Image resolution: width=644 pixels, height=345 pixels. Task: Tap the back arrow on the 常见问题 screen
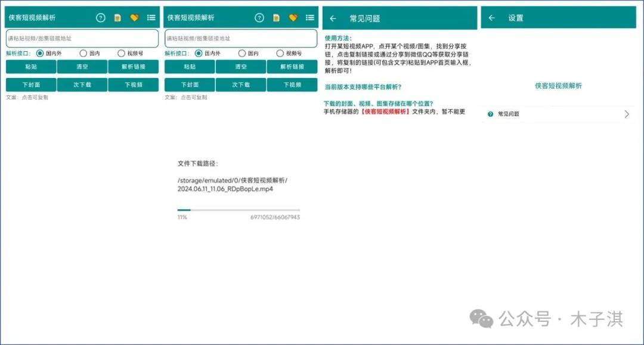coord(333,18)
